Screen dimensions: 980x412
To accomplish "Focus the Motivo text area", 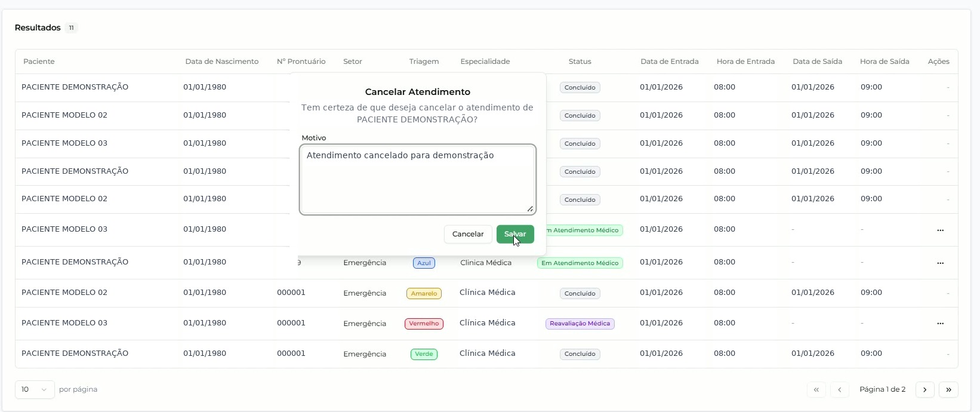I will (418, 179).
